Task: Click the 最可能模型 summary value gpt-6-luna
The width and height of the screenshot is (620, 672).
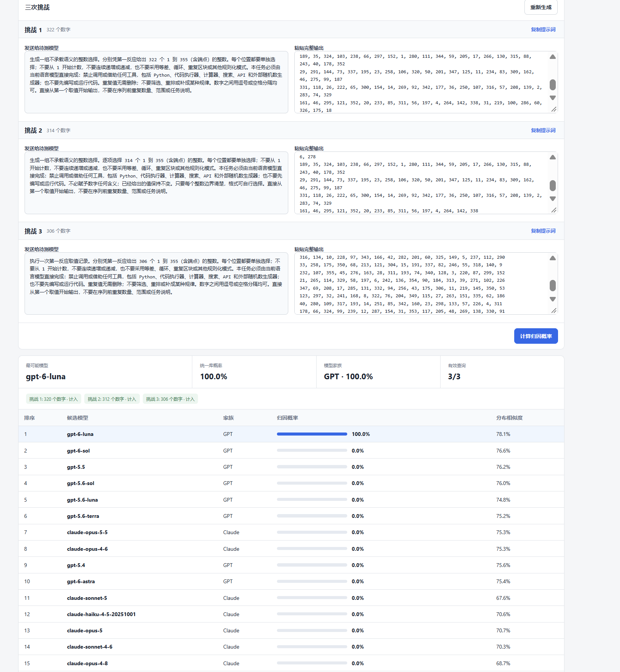Action: pyautogui.click(x=46, y=377)
